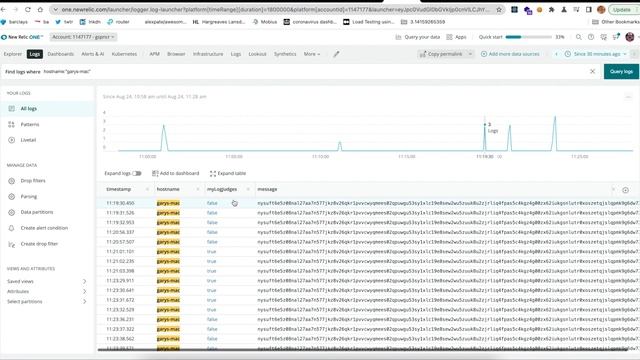Click the horizontal table scrollbar
Viewport: 640px width, 360px height.
coord(362,350)
